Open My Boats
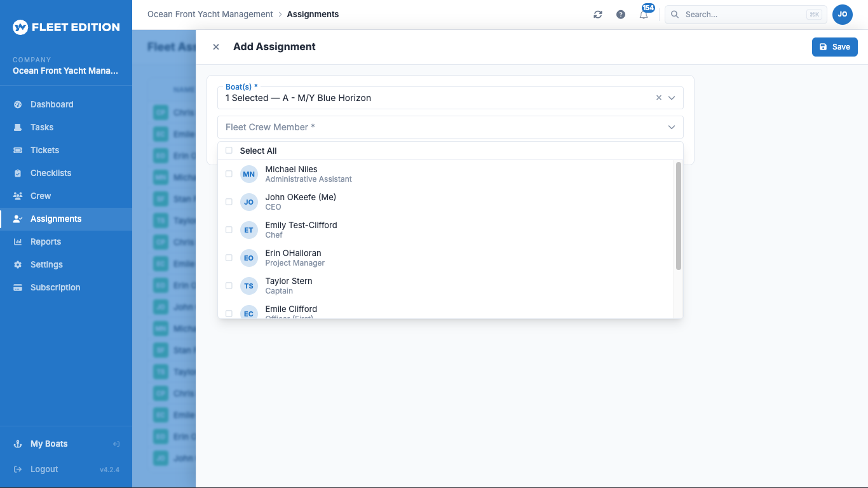This screenshot has width=868, height=488. click(x=49, y=444)
